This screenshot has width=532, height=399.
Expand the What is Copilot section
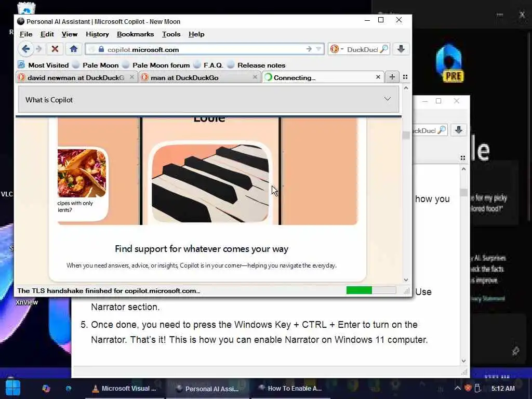(x=208, y=99)
